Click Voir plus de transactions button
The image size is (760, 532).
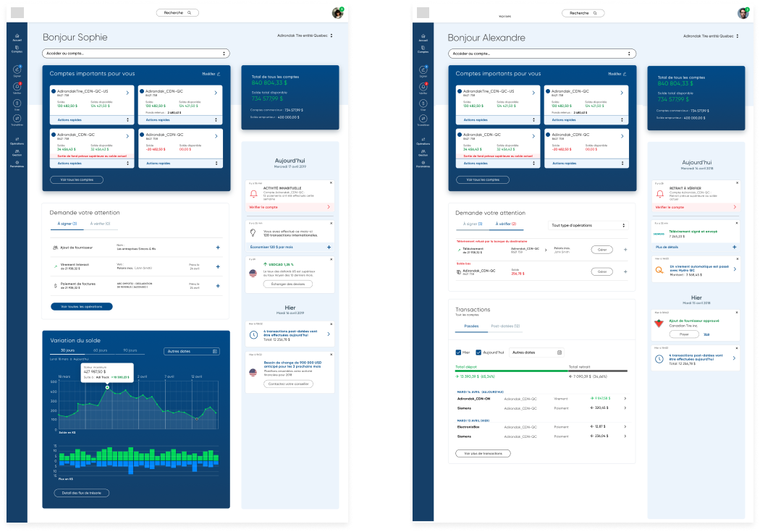coord(483,454)
